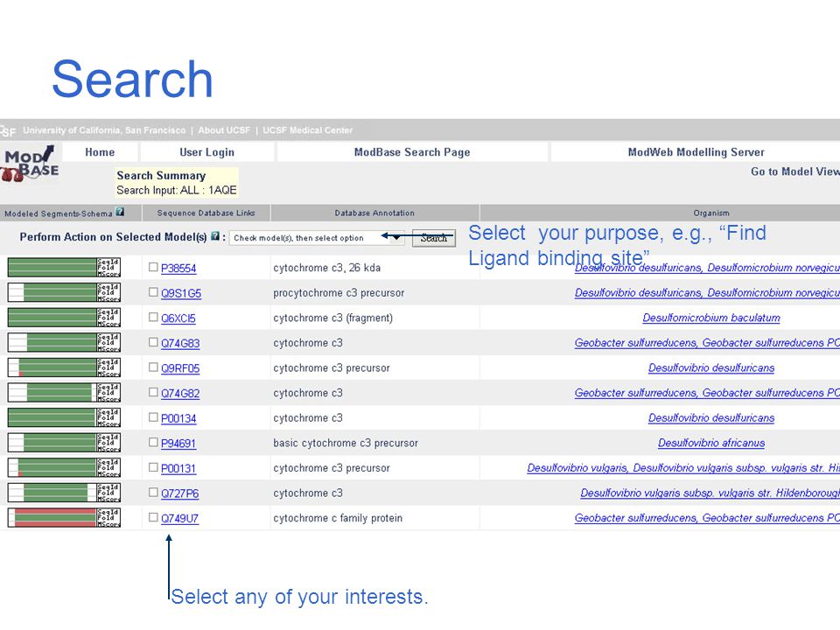Open sequence link P00131
Viewport: 840px width, 630px height.
pyautogui.click(x=178, y=468)
